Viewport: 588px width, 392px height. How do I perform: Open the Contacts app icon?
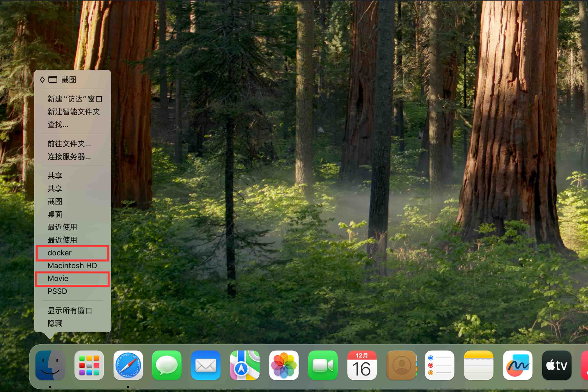(401, 365)
